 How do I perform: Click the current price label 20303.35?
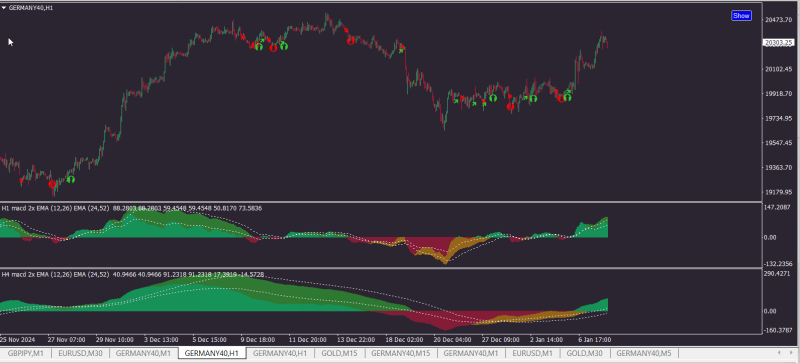pos(778,43)
